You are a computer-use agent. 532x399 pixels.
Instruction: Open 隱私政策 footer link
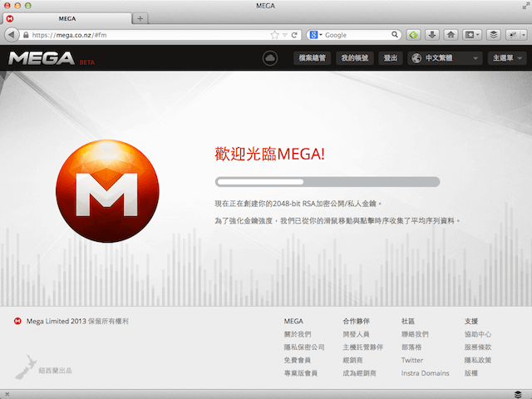[478, 360]
